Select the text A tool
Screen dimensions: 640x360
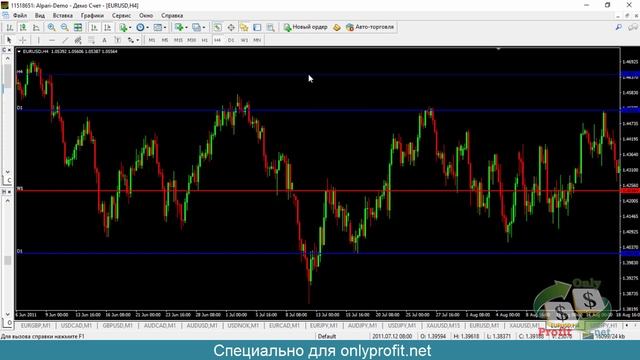tap(104, 40)
